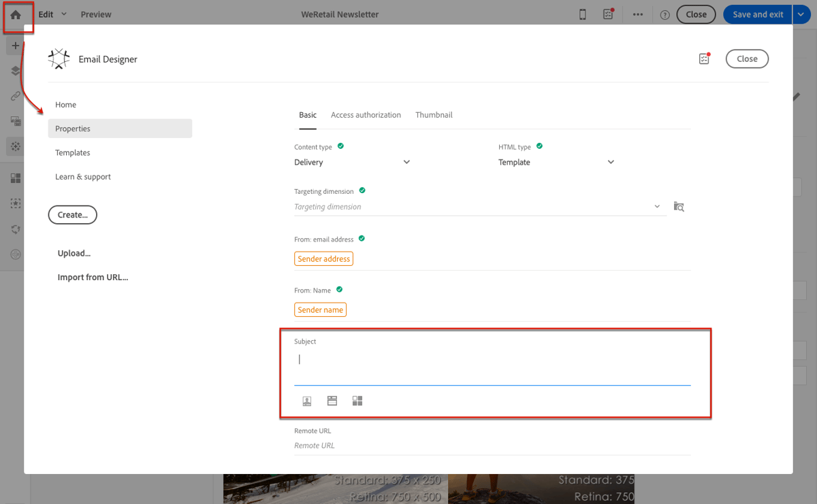Click the Home arrow icon at top left
This screenshot has width=817, height=504.
[14, 14]
